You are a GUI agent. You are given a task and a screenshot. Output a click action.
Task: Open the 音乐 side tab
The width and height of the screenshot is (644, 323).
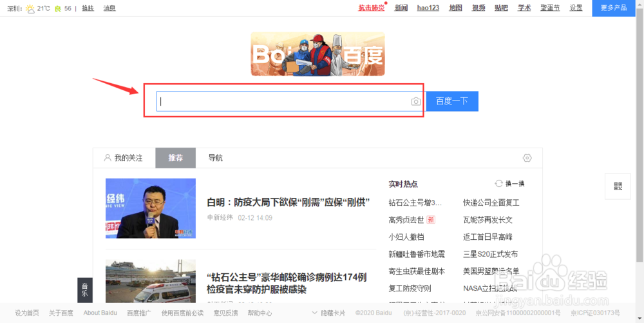click(85, 289)
